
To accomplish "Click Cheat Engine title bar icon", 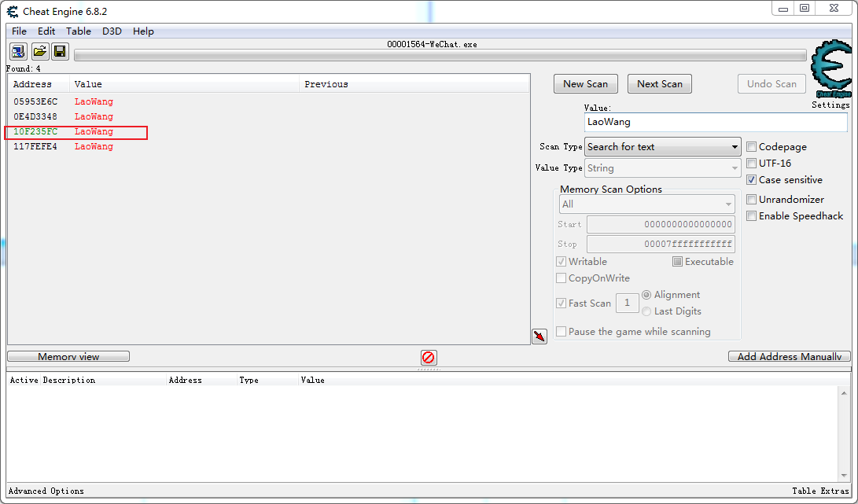I will click(x=13, y=11).
